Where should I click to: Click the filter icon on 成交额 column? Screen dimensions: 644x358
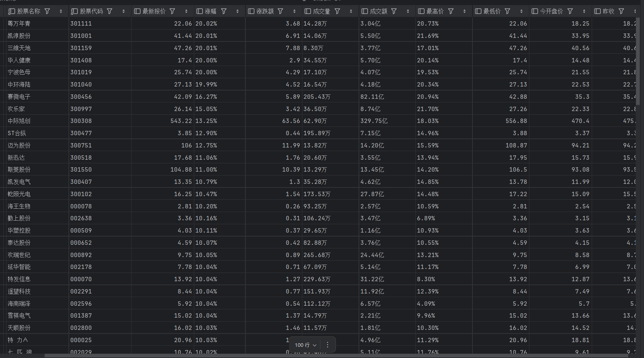[x=394, y=12]
